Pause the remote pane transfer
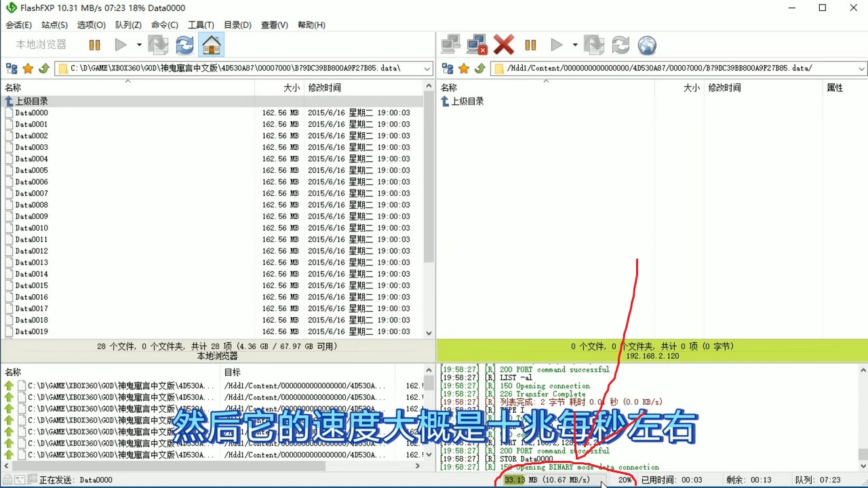The height and width of the screenshot is (488, 868). click(530, 45)
